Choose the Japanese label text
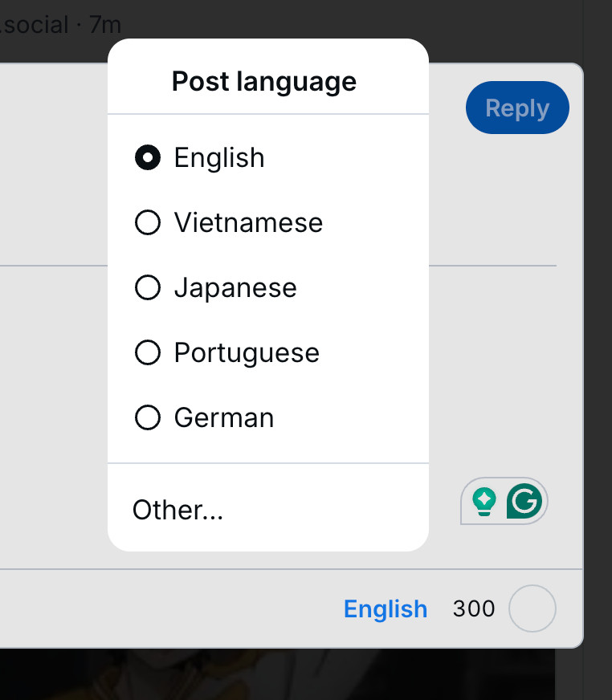 [235, 287]
